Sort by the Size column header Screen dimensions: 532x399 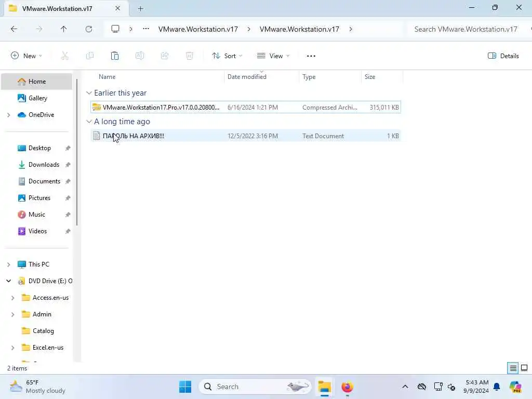370,77
